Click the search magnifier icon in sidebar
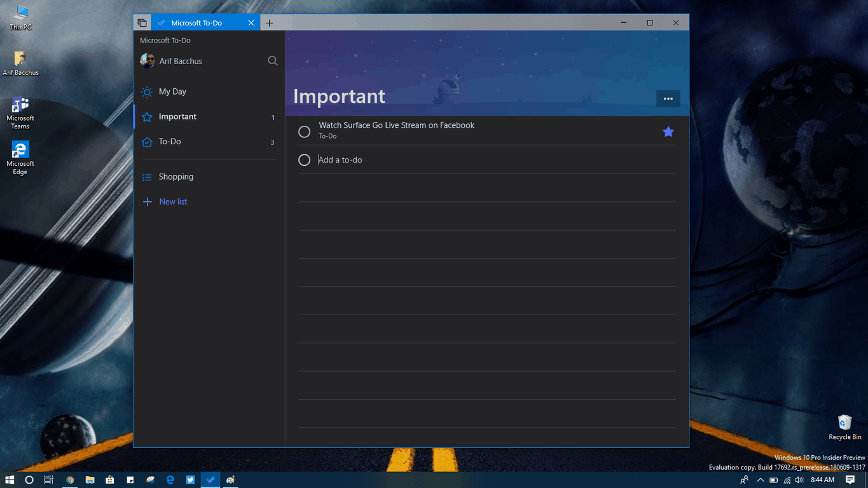This screenshot has width=868, height=488. pyautogui.click(x=273, y=61)
